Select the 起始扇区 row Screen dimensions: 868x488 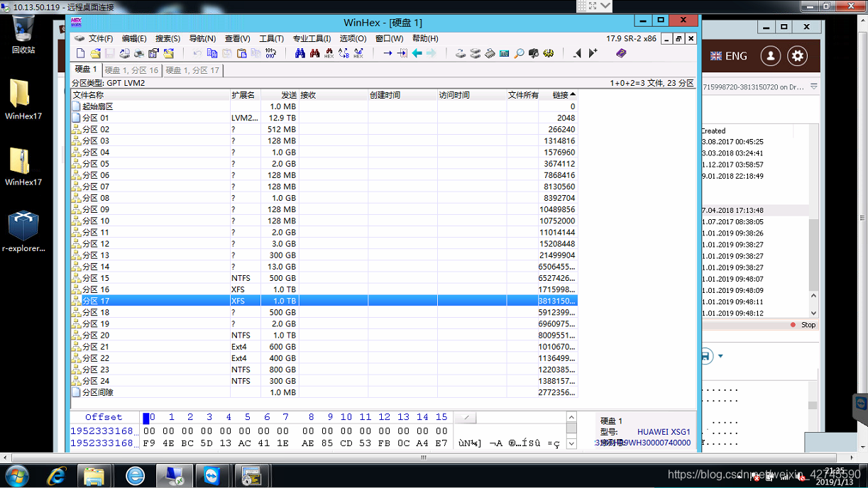click(x=324, y=106)
